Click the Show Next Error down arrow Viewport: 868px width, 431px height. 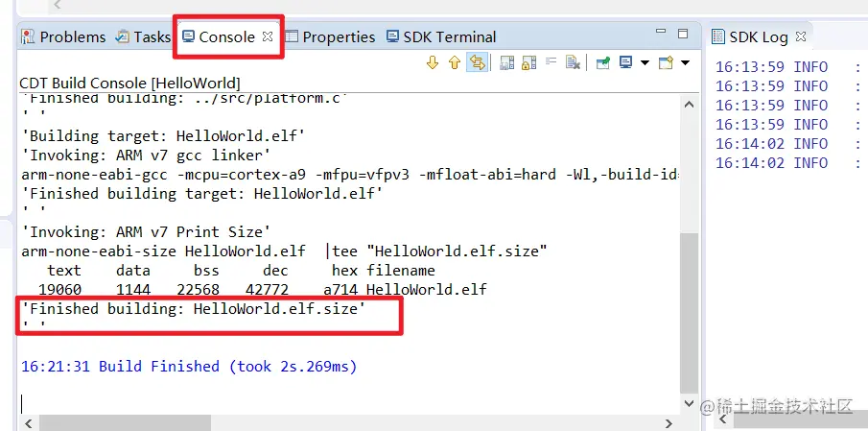[x=433, y=62]
